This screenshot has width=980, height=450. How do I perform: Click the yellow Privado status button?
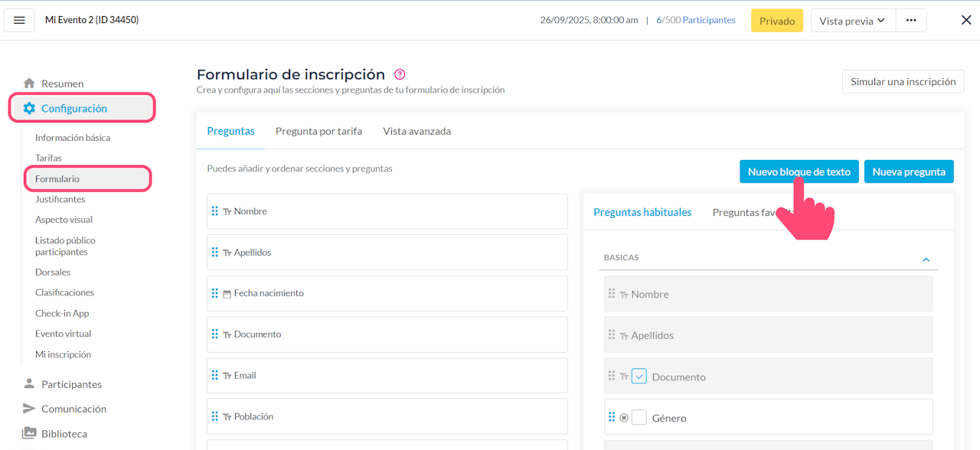coord(777,21)
